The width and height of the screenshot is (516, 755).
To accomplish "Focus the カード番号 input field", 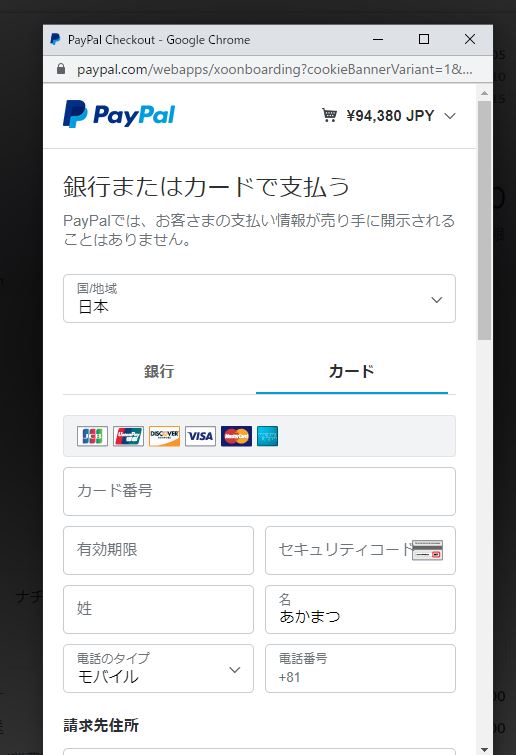I will pos(259,491).
